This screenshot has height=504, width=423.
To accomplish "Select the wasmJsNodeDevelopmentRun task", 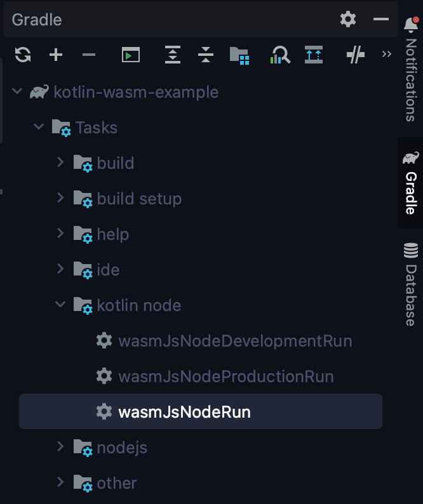I will [x=201, y=341].
